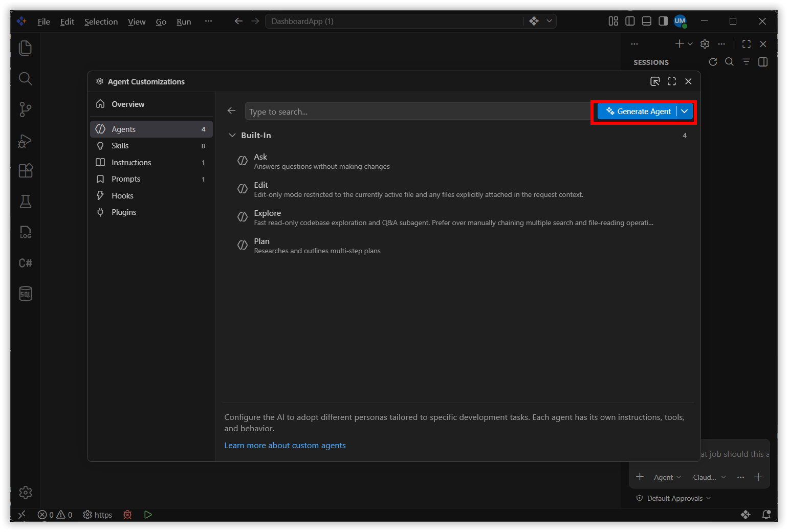
Task: Focus the 'Type to search...' field
Action: [418, 112]
